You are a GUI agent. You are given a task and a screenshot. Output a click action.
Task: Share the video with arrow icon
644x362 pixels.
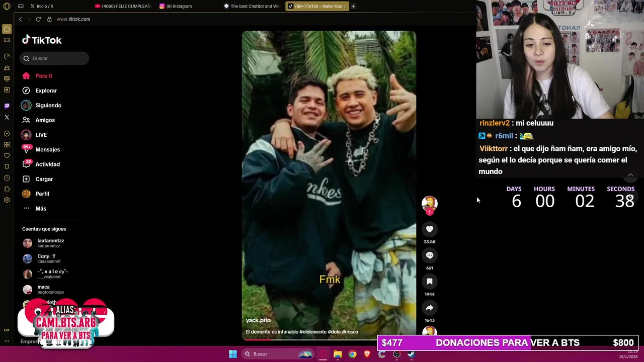click(x=430, y=308)
